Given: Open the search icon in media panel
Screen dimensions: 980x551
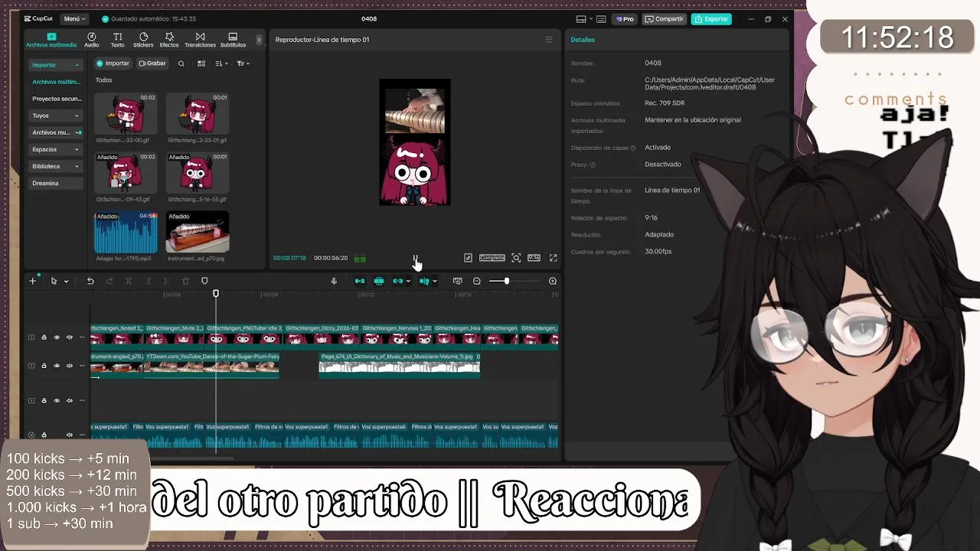Looking at the screenshot, I should pos(181,64).
